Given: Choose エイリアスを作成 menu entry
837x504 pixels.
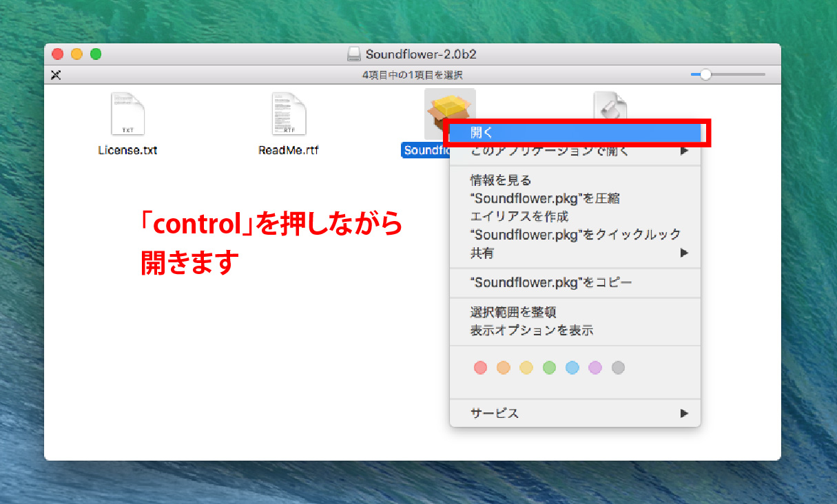Looking at the screenshot, I should pyautogui.click(x=575, y=216).
